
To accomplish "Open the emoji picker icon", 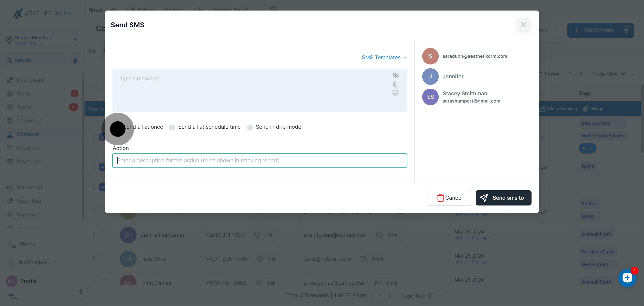I will click(395, 93).
